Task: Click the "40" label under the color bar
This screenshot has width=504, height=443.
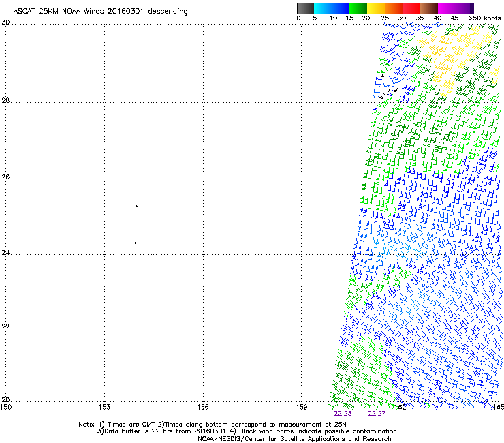Action: coord(437,18)
